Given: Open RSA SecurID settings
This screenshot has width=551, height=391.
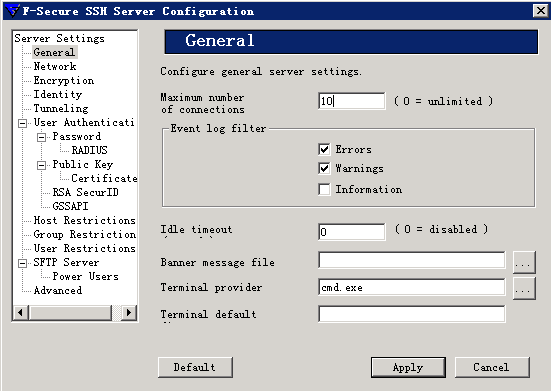Looking at the screenshot, I should [85, 193].
